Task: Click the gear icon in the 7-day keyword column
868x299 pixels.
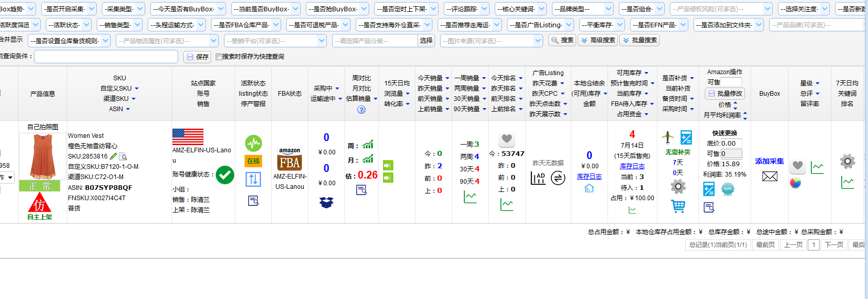Action: pyautogui.click(x=847, y=162)
